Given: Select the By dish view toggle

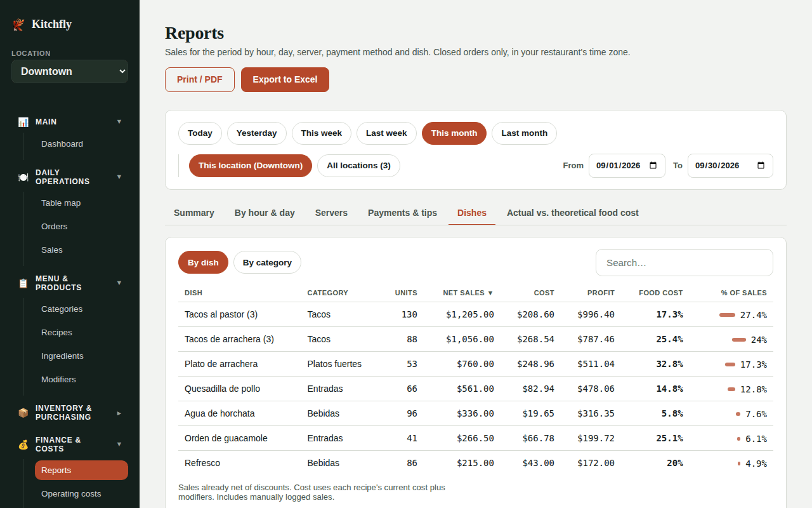Looking at the screenshot, I should pos(203,262).
